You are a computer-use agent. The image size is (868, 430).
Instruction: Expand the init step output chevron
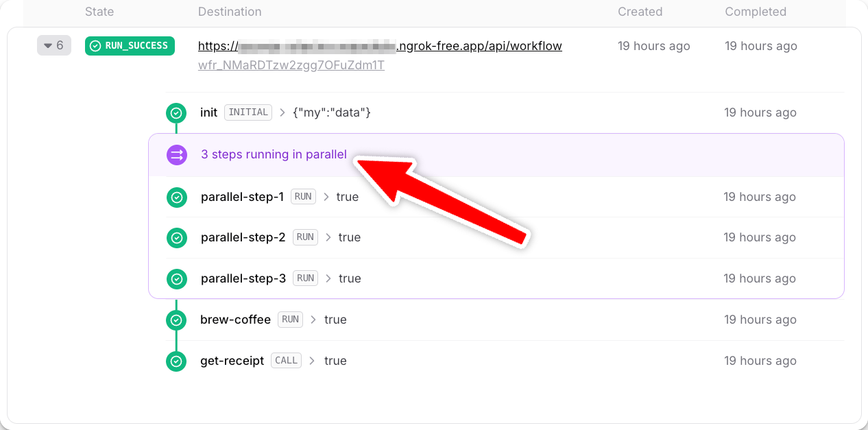click(282, 112)
